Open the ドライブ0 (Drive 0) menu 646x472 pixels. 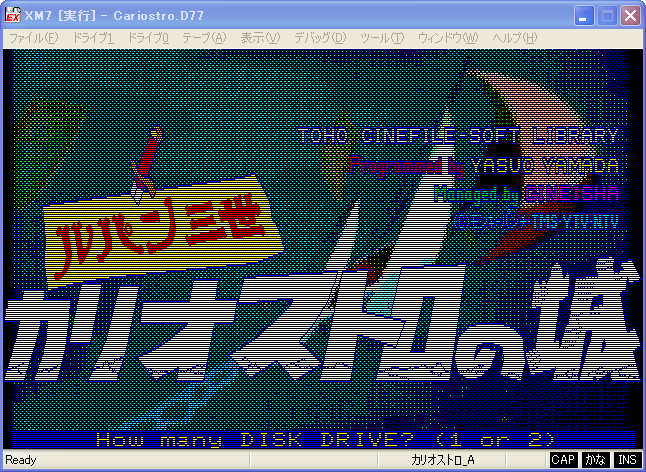pos(149,38)
